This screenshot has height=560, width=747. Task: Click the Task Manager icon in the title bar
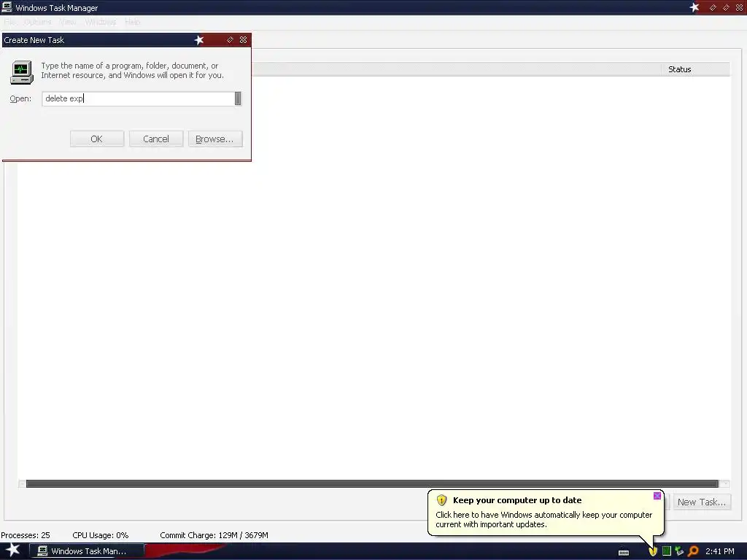[x=7, y=7]
